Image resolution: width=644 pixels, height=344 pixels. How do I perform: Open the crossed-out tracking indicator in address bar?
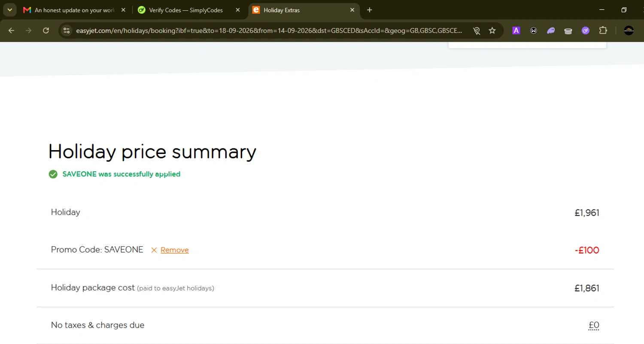tap(476, 30)
